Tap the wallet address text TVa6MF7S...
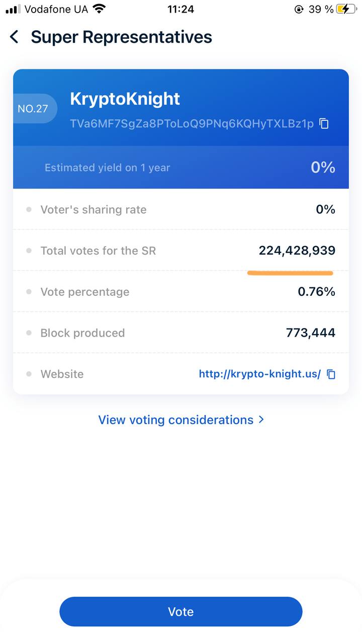This screenshot has width=362, height=644. tap(192, 123)
